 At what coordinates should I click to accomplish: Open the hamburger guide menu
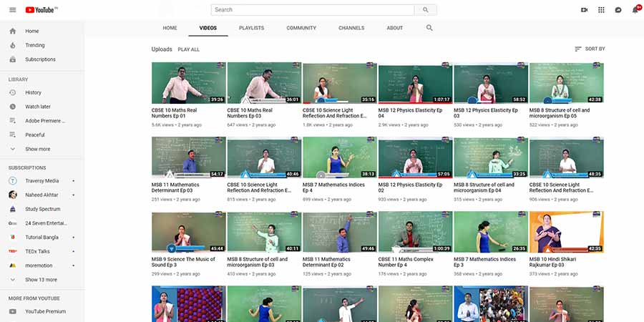13,10
